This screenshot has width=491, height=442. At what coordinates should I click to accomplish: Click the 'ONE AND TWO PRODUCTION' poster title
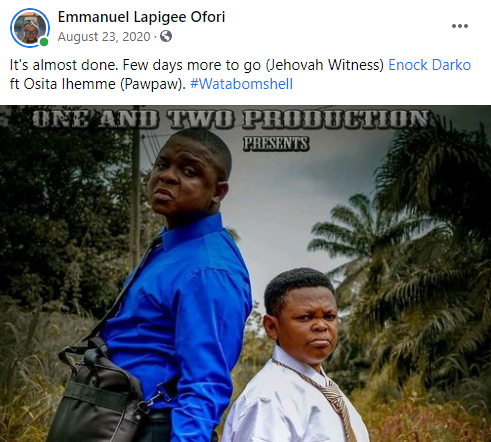(x=232, y=119)
